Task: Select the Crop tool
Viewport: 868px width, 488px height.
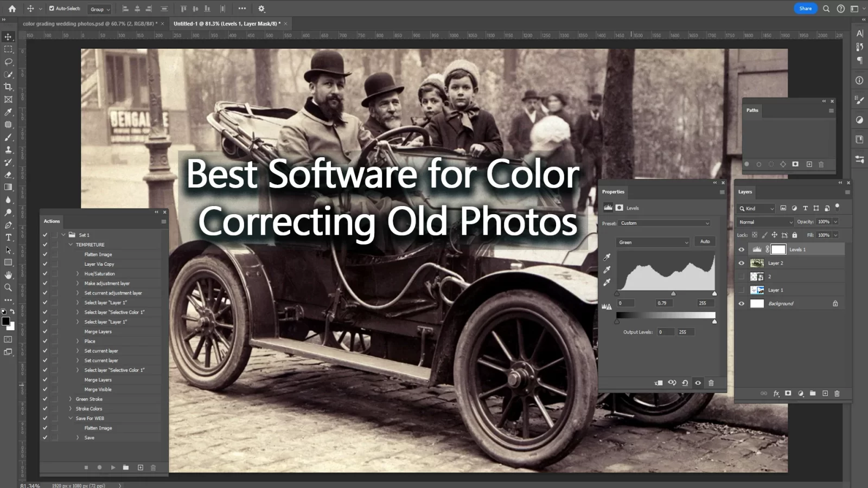Action: click(x=8, y=87)
